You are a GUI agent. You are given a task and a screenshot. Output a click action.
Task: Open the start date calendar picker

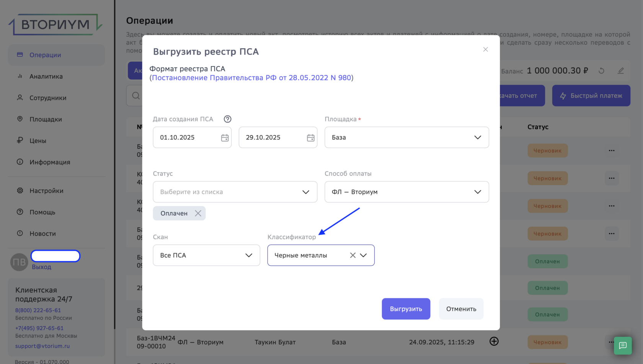[x=225, y=138]
